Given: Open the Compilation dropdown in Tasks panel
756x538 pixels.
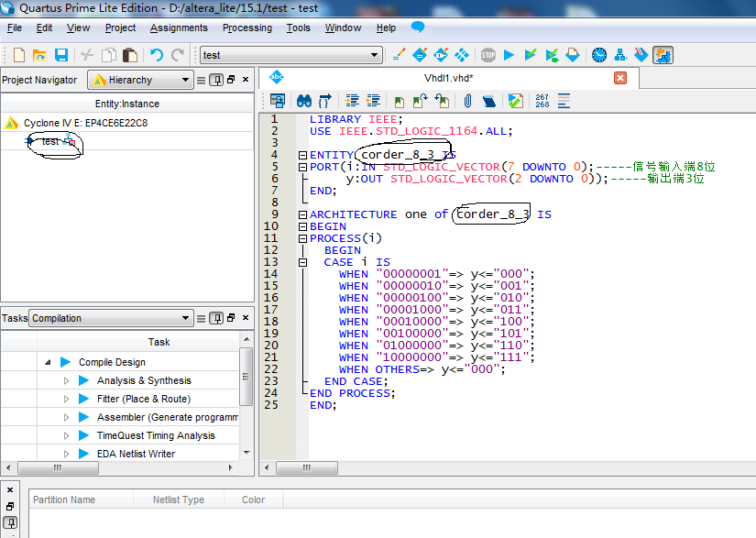Looking at the screenshot, I should tap(111, 318).
